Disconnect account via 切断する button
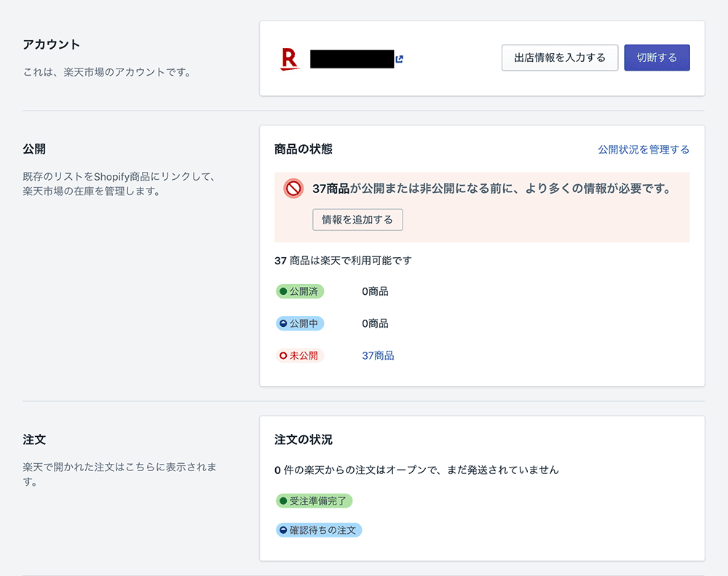Image resolution: width=728 pixels, height=576 pixels. coord(657,58)
